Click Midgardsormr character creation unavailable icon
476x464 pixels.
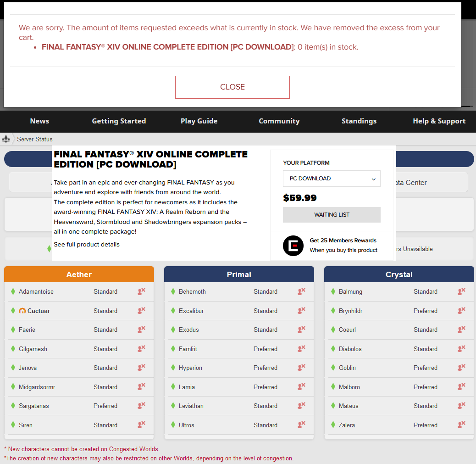(x=141, y=386)
